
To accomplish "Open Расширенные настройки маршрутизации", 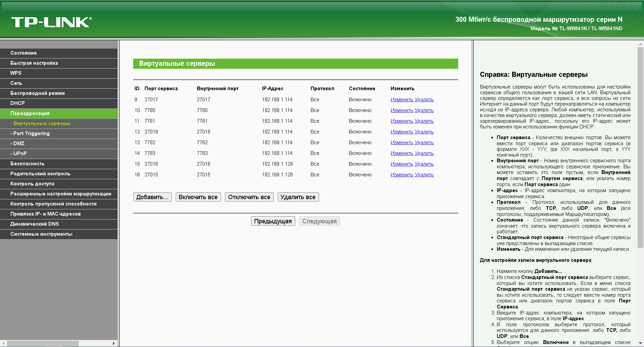I will tap(59, 194).
